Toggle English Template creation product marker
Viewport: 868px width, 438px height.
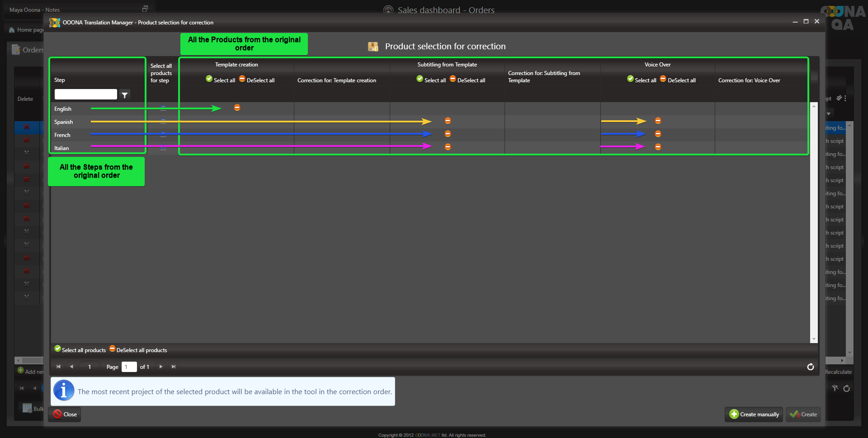pyautogui.click(x=237, y=108)
